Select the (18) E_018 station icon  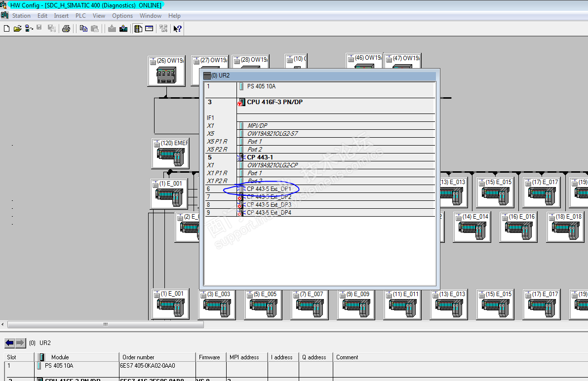point(565,227)
